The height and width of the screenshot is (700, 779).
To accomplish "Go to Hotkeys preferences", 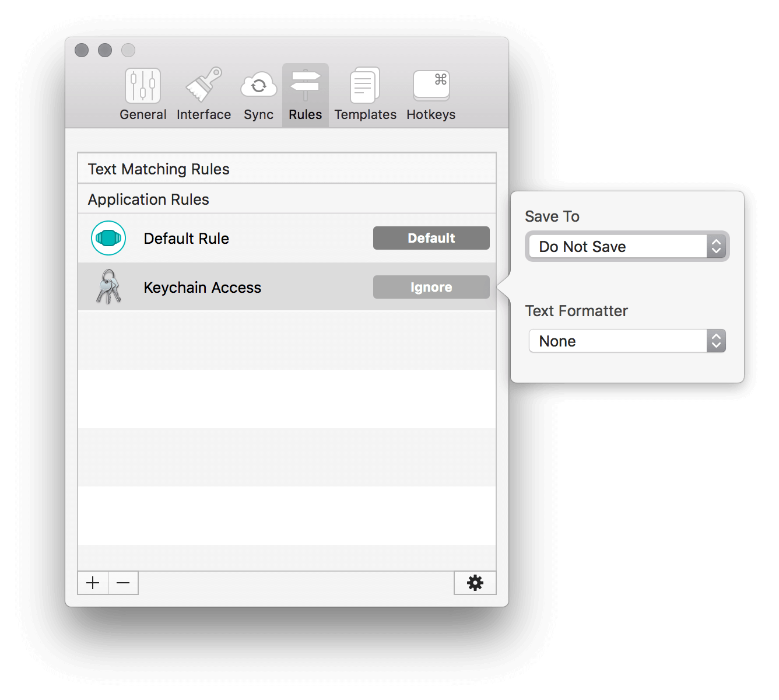I will coord(431,94).
